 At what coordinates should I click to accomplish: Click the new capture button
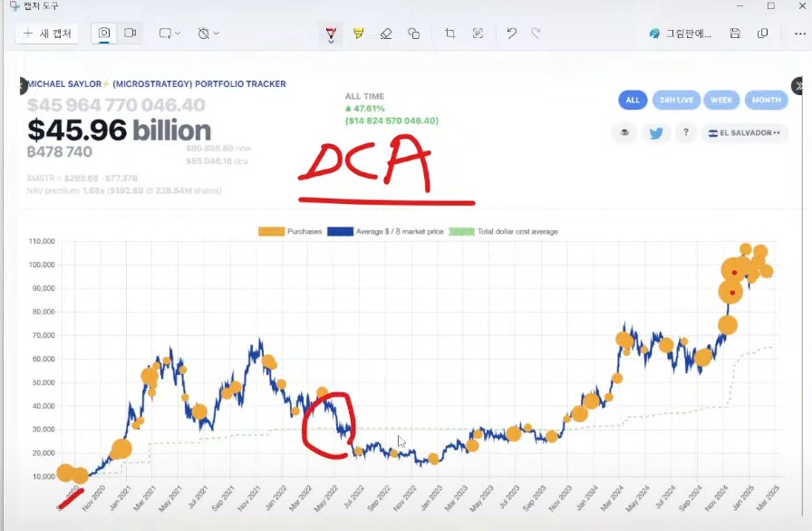point(48,34)
